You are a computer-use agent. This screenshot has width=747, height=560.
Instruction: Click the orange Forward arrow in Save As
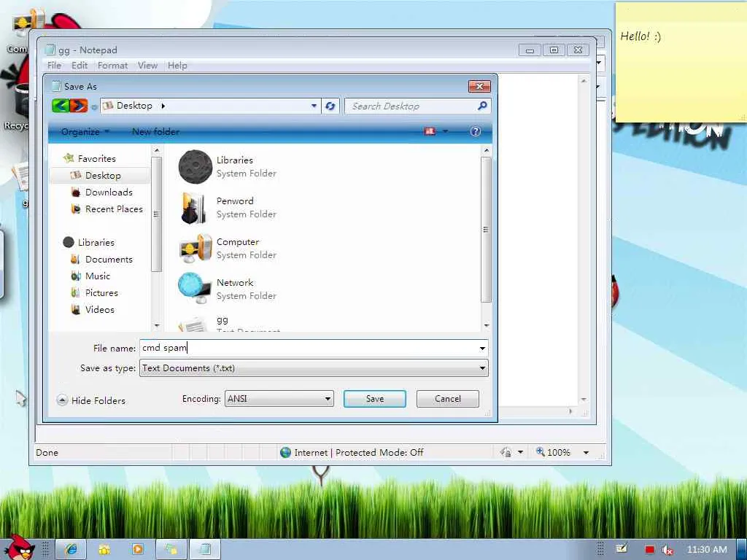pos(79,105)
